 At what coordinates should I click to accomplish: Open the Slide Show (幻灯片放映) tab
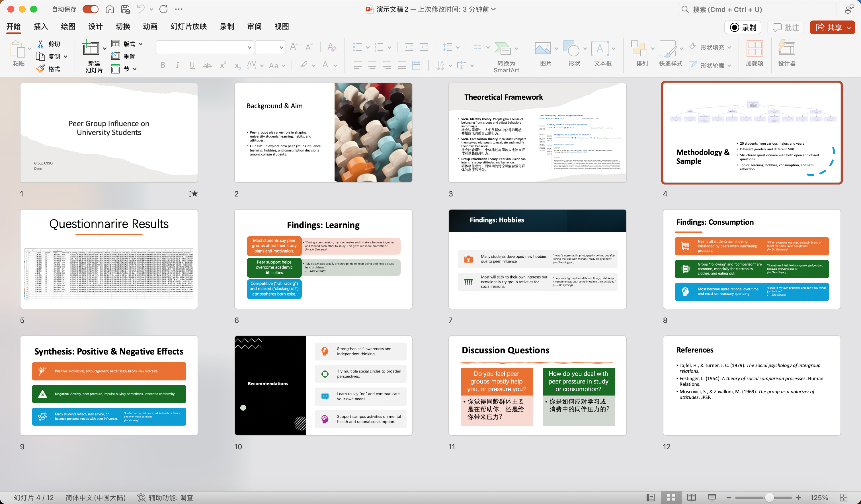pos(188,27)
